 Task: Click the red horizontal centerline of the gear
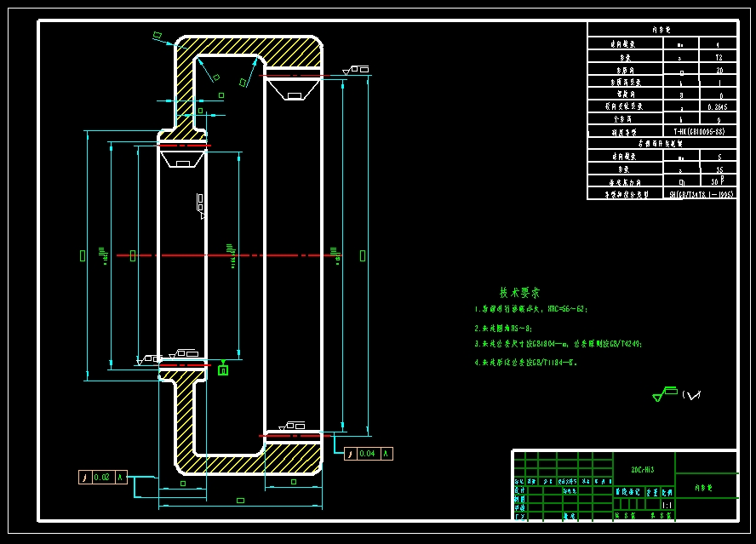[x=229, y=255]
